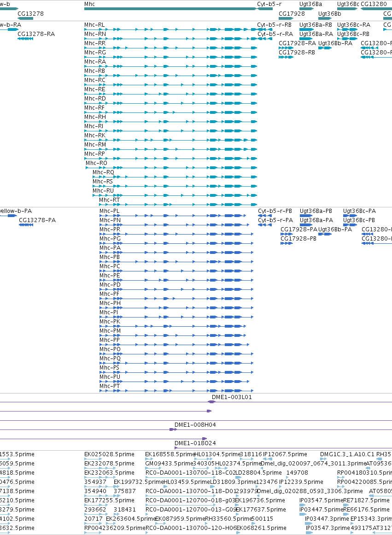Click the GM09433.5prime EST label
This screenshot has width=392, height=535.
click(169, 464)
